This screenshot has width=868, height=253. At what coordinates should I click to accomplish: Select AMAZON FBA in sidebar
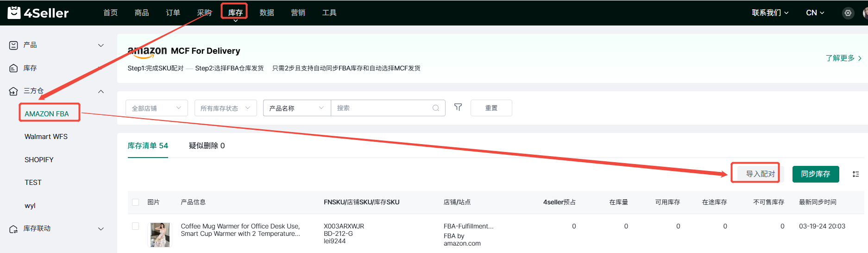click(47, 114)
